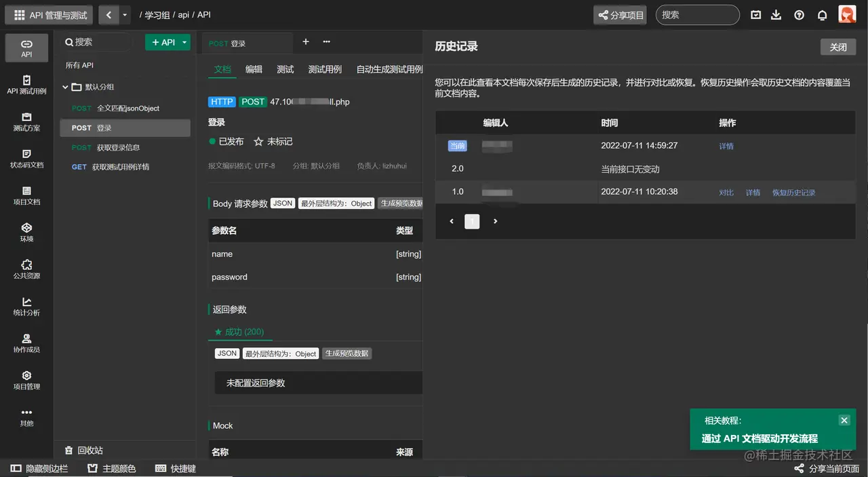Open the 环境 settings panel
868x477 pixels.
point(26,231)
